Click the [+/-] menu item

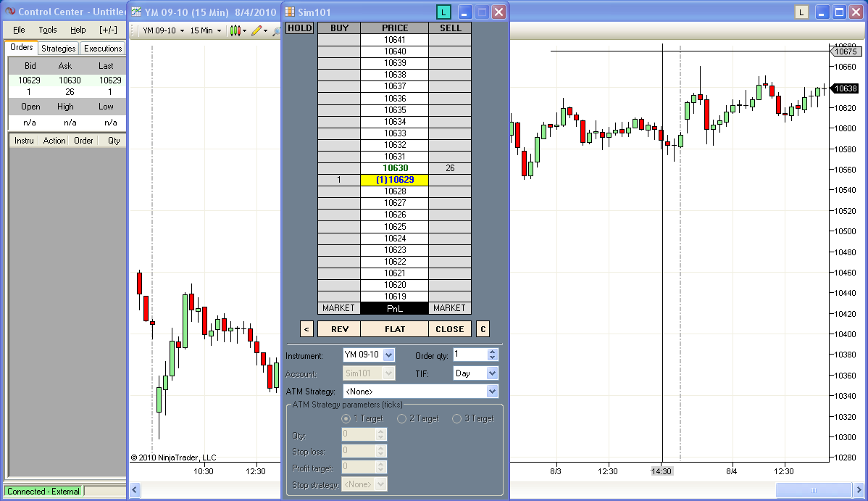coord(108,30)
